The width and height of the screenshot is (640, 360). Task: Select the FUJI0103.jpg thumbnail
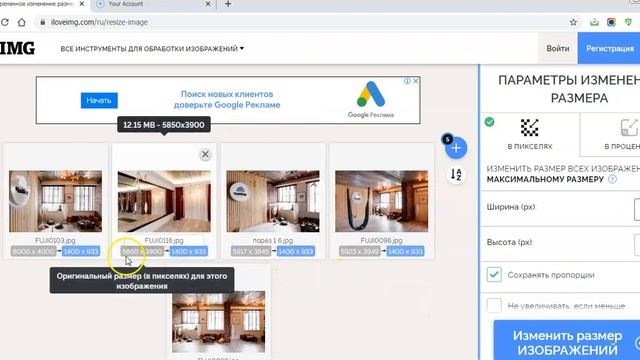(56, 201)
